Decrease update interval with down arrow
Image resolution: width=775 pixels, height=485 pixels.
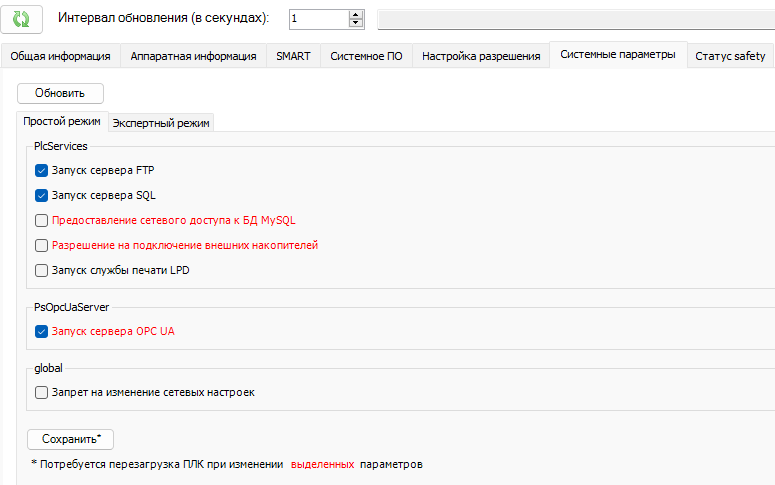click(x=356, y=23)
